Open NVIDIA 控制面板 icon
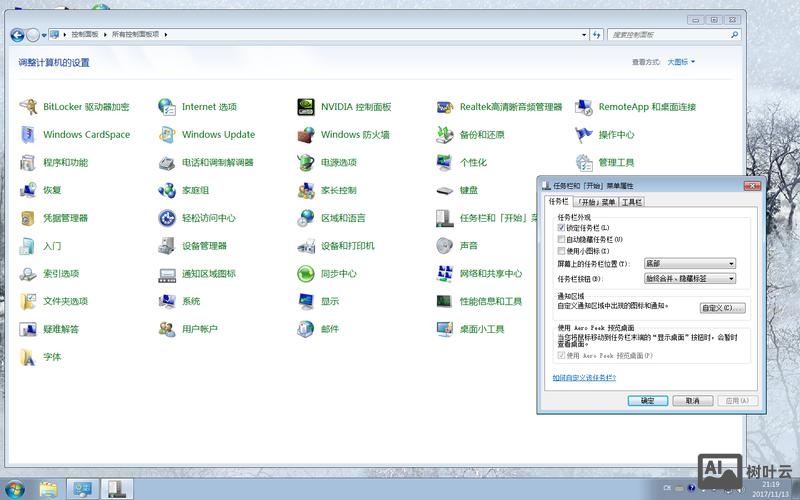This screenshot has width=800, height=500. click(306, 107)
